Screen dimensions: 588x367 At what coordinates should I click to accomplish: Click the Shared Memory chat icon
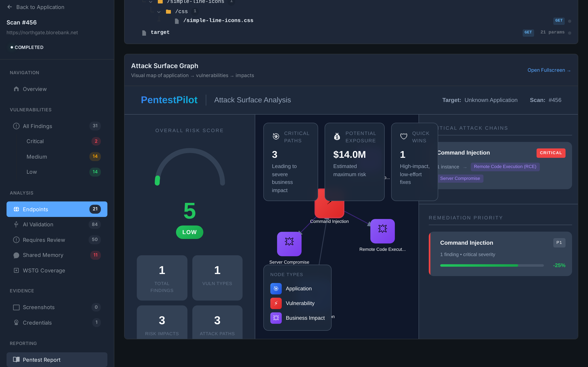tap(16, 255)
